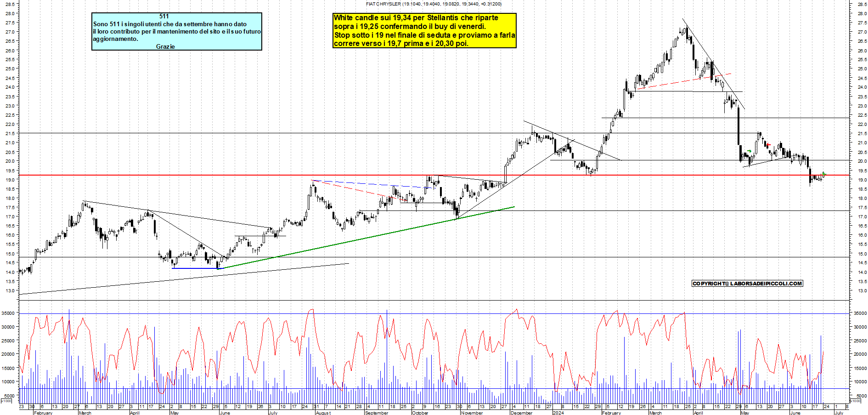This screenshot has width=868, height=415.
Task: Click the 'December' label on the date axis
Action: [522, 413]
